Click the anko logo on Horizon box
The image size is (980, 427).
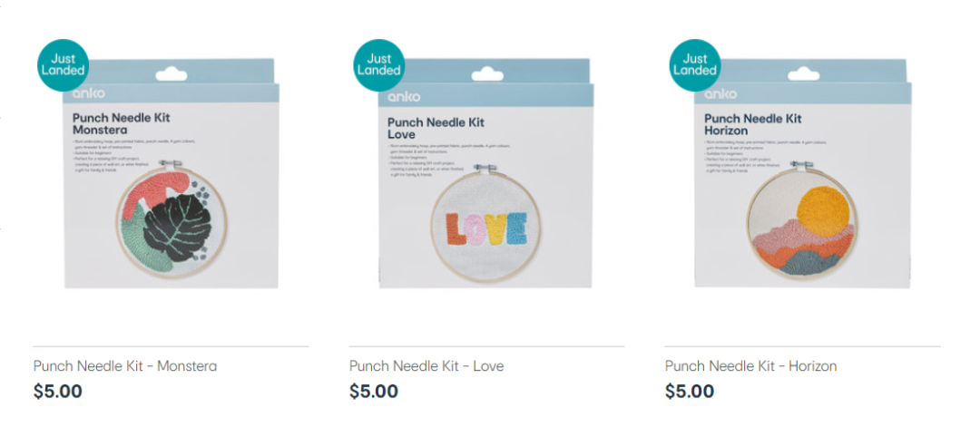pyautogui.click(x=720, y=94)
